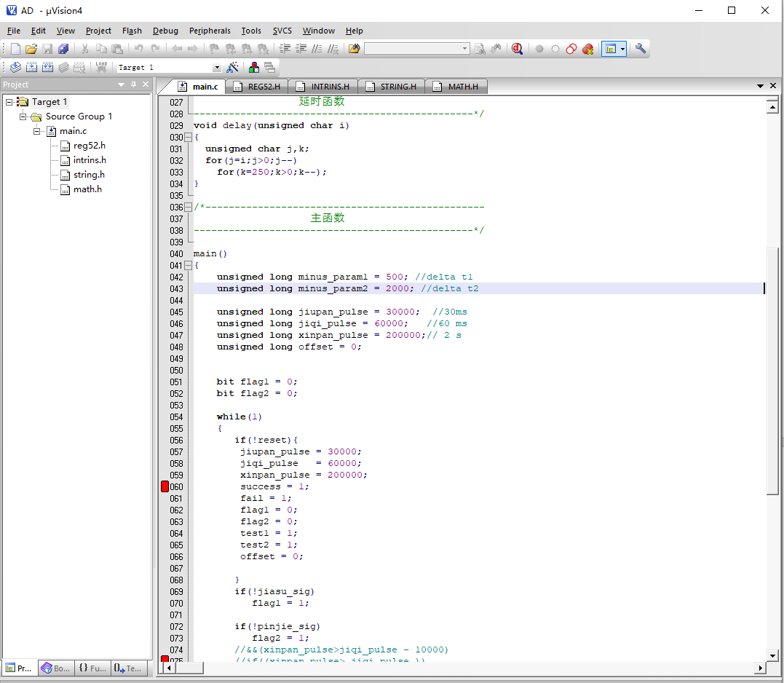Open the Project panel options dropdown arrow
This screenshot has width=784, height=683.
tap(121, 84)
